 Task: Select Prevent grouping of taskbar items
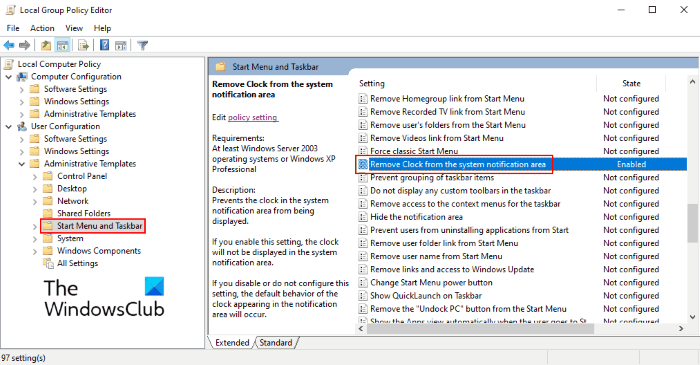coord(432,178)
